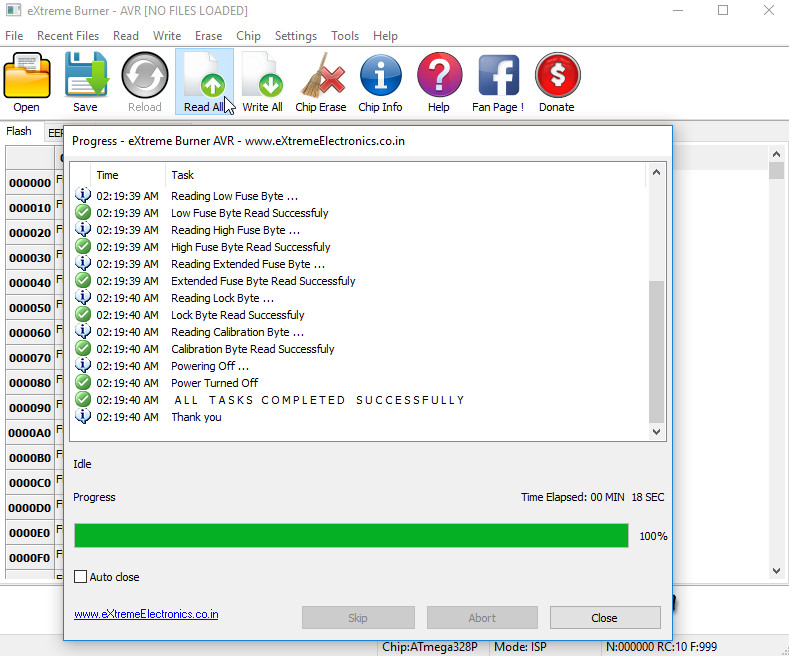
Task: Click success icon beside Low Fuse Byte Read
Action: (x=83, y=212)
